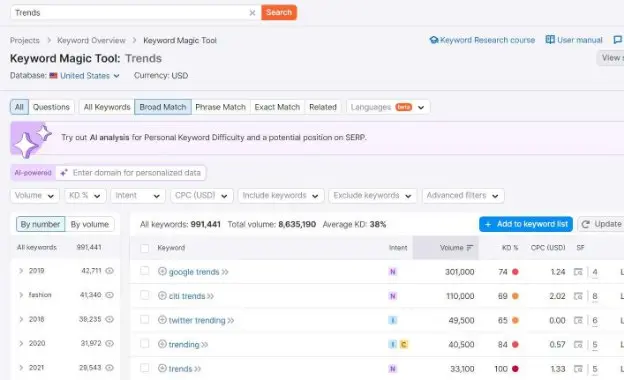The image size is (624, 380).
Task: Click plus icon next to google trends
Action: (x=162, y=271)
